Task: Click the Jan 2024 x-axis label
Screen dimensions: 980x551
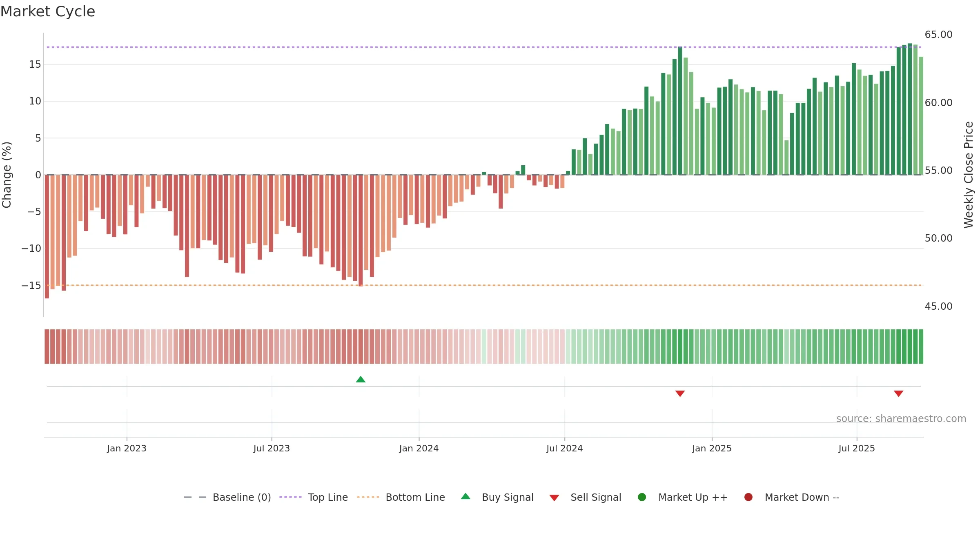Action: (x=419, y=448)
